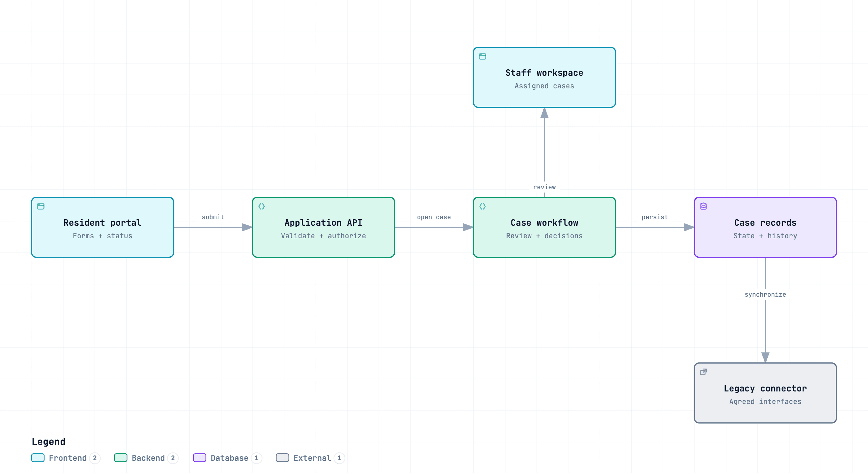The image size is (868, 474).
Task: Toggle the Database legend label
Action: point(230,458)
